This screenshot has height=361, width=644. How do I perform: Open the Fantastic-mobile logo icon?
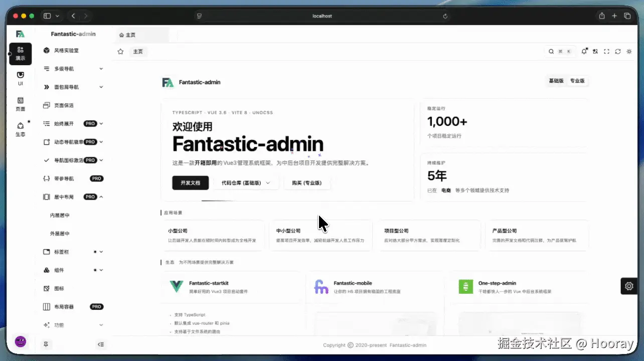[321, 287]
